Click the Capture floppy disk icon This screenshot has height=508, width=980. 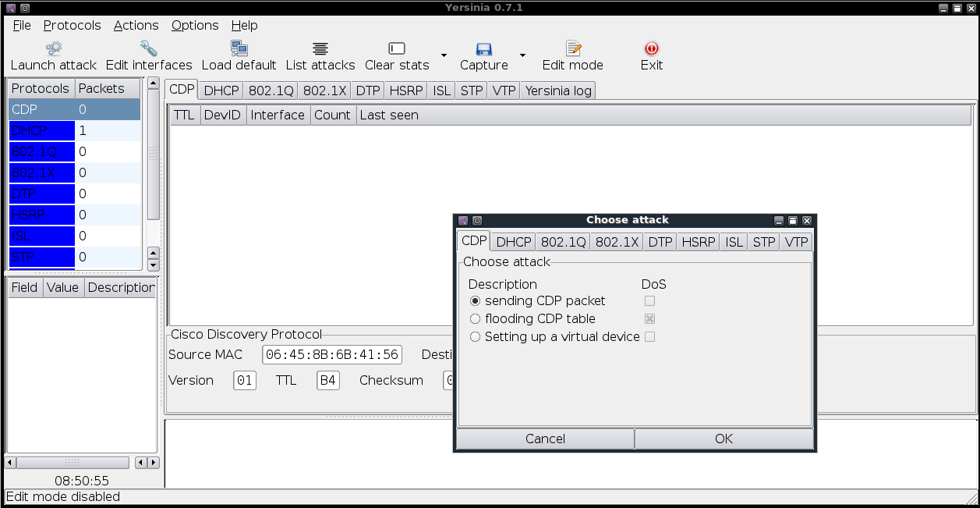pos(483,48)
